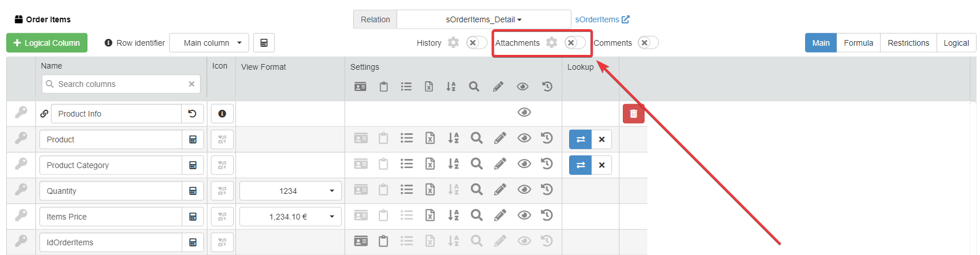Image resolution: width=980 pixels, height=255 pixels.
Task: Toggle visibility eye for Product Info row
Action: click(523, 112)
